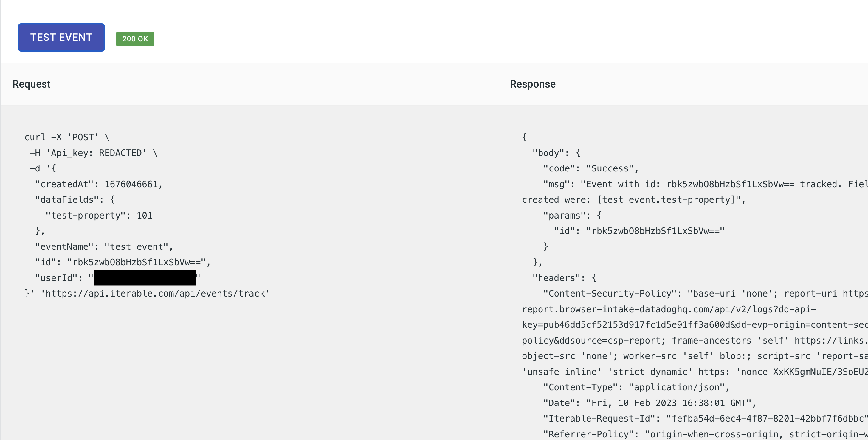Click the params id value in response
This screenshot has width=868, height=440.
[655, 231]
